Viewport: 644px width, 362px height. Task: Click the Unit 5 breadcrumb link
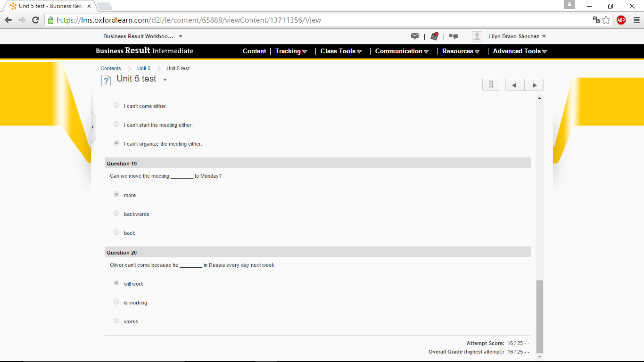(144, 68)
